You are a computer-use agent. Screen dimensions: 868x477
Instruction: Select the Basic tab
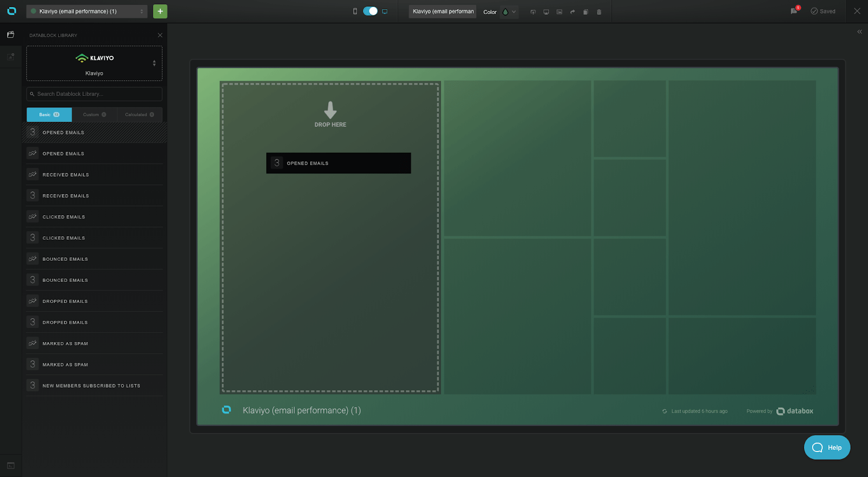point(49,114)
